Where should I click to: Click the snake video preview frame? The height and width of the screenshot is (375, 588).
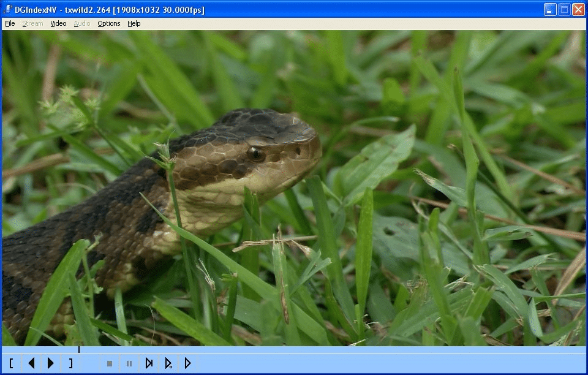coord(293,188)
